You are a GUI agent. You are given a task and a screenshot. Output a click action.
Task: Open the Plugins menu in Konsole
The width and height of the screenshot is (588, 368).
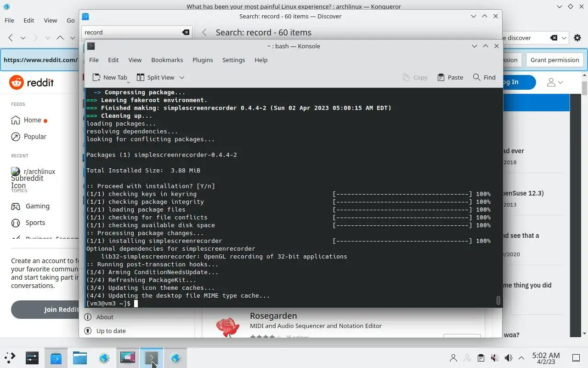tap(203, 60)
